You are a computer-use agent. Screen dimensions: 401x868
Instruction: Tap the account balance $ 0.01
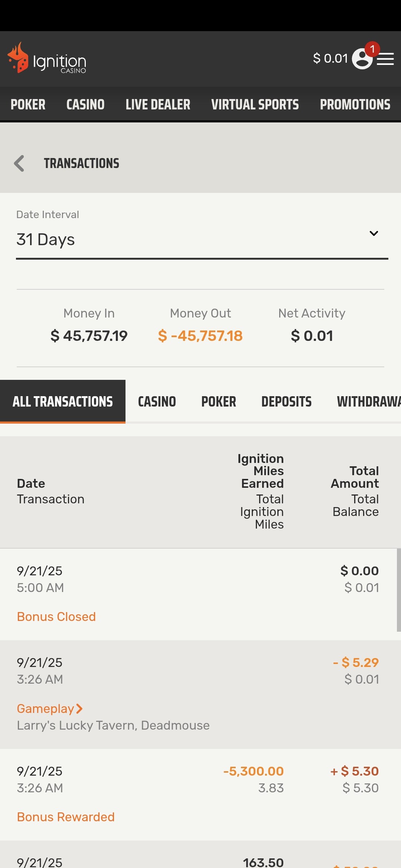[x=330, y=58]
